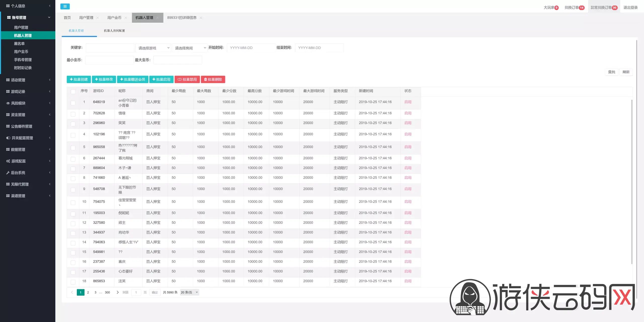The image size is (644, 322).
Task: Select the header select-all checkbox
Action: point(73,92)
